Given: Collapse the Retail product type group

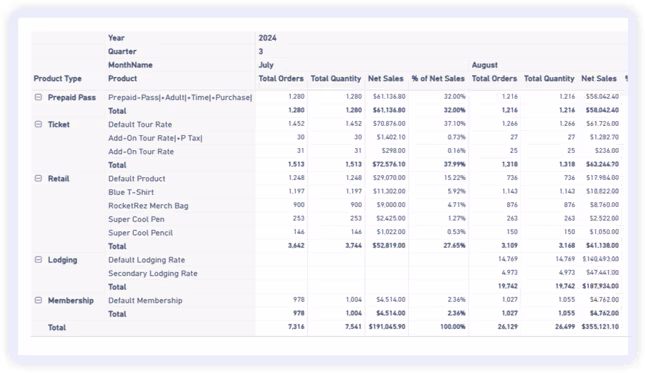Looking at the screenshot, I should [38, 178].
